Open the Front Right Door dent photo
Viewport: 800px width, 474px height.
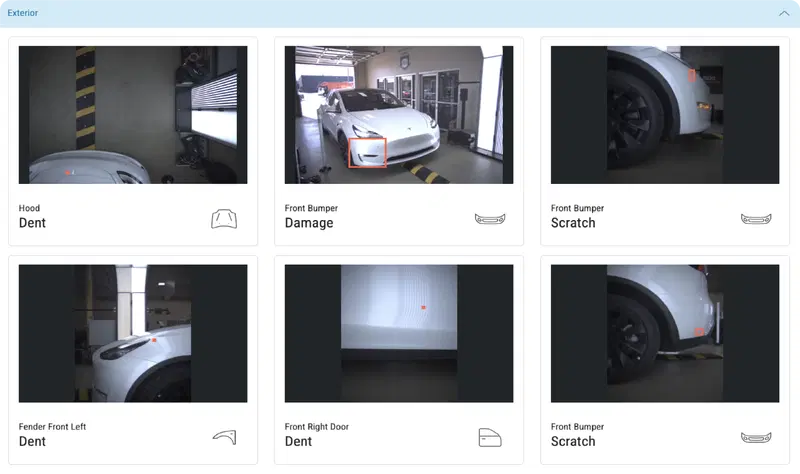point(399,333)
